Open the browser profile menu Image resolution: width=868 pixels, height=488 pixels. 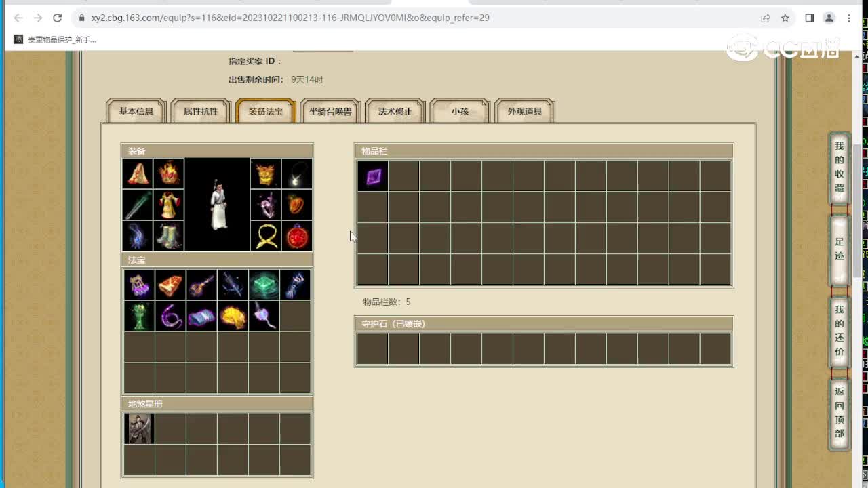point(829,18)
